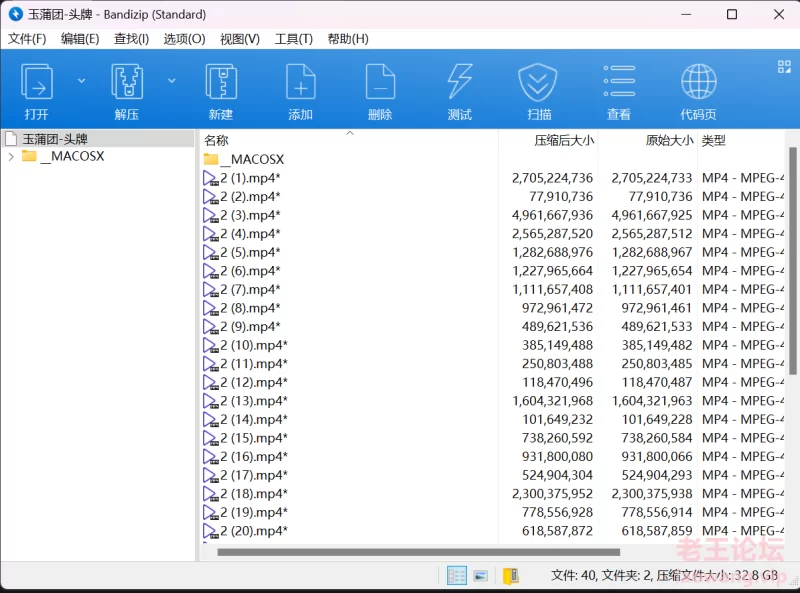Click video icon of 2 (9).mp4
Image resolution: width=800 pixels, height=593 pixels.
pyautogui.click(x=211, y=327)
